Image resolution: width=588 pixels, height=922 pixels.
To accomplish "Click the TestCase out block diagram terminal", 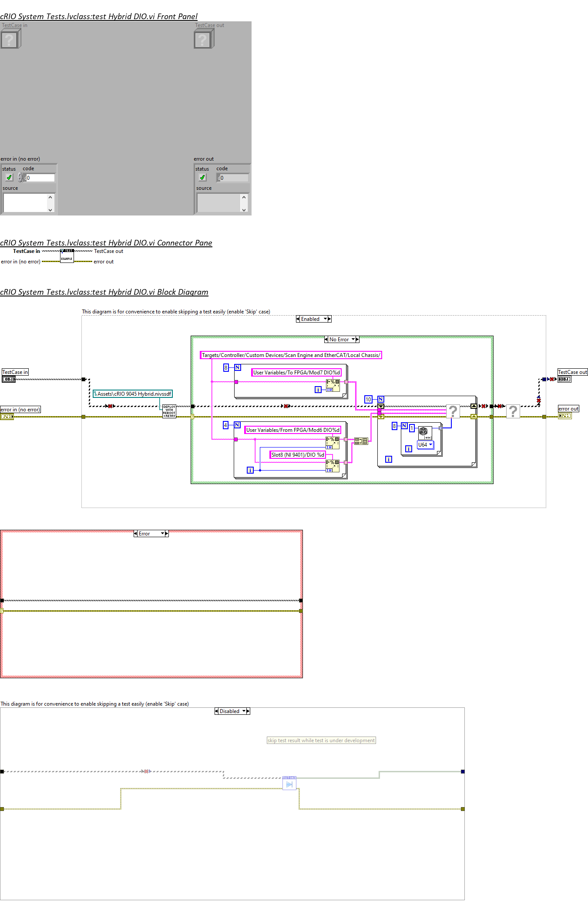I will coord(564,379).
